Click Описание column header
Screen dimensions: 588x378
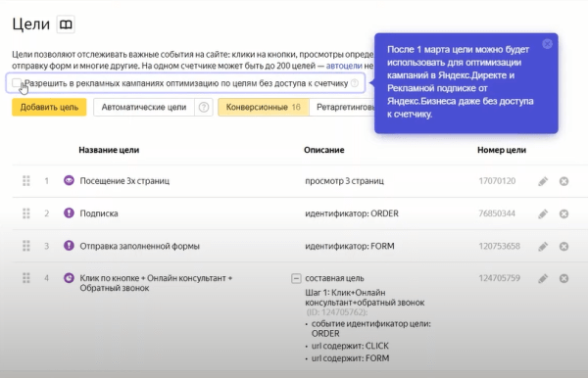tap(324, 150)
